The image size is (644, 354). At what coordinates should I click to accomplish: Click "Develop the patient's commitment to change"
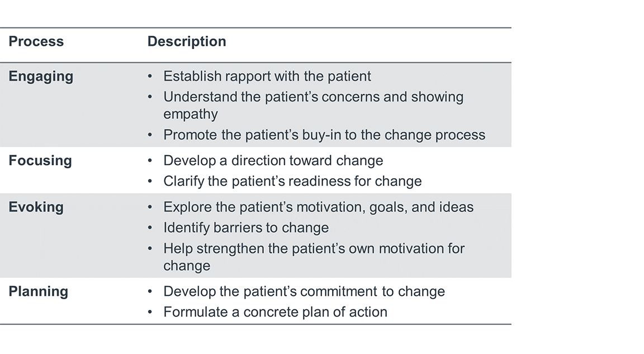pos(304,291)
